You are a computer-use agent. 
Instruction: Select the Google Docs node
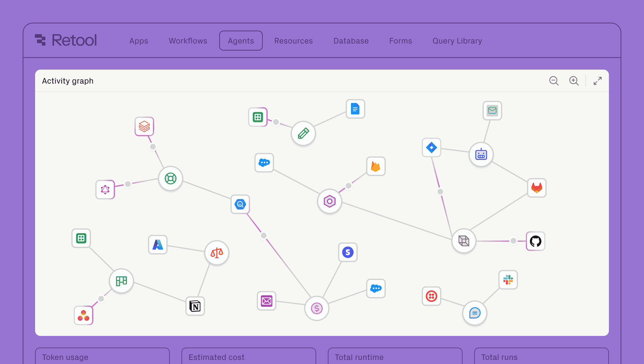point(355,109)
